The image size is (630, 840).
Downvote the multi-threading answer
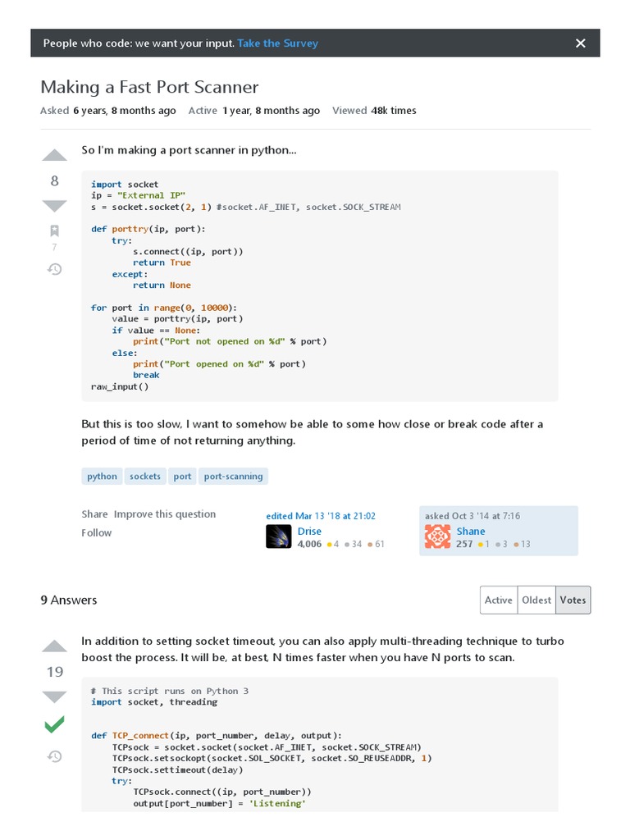coord(54,696)
